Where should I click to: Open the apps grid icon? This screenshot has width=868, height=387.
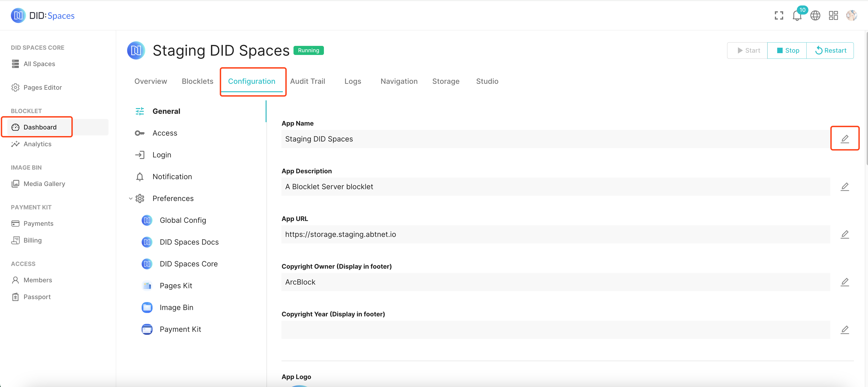click(833, 15)
